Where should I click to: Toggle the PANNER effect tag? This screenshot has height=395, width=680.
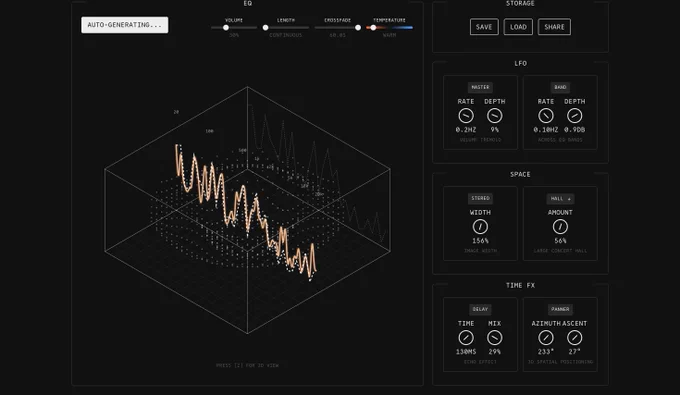(560, 309)
